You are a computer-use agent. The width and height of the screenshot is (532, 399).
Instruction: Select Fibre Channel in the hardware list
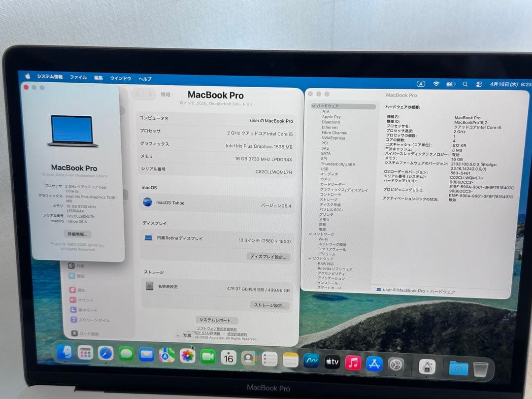pyautogui.click(x=334, y=133)
